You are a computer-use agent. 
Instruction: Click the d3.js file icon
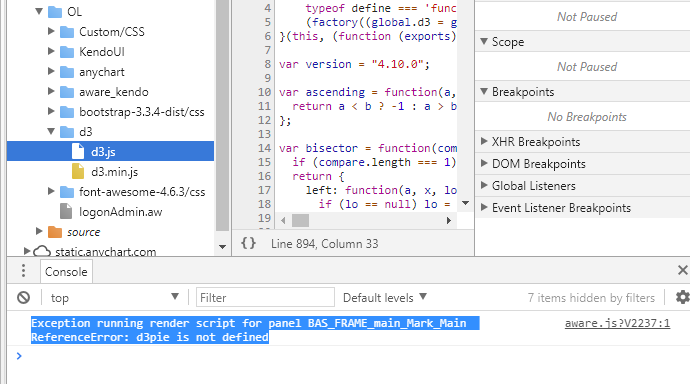(x=78, y=151)
